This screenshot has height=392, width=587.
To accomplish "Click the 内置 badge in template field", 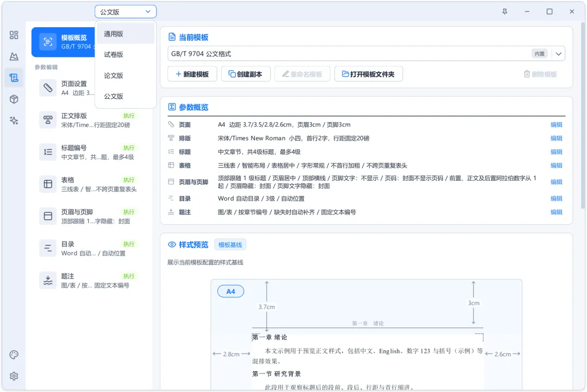I will pos(540,54).
